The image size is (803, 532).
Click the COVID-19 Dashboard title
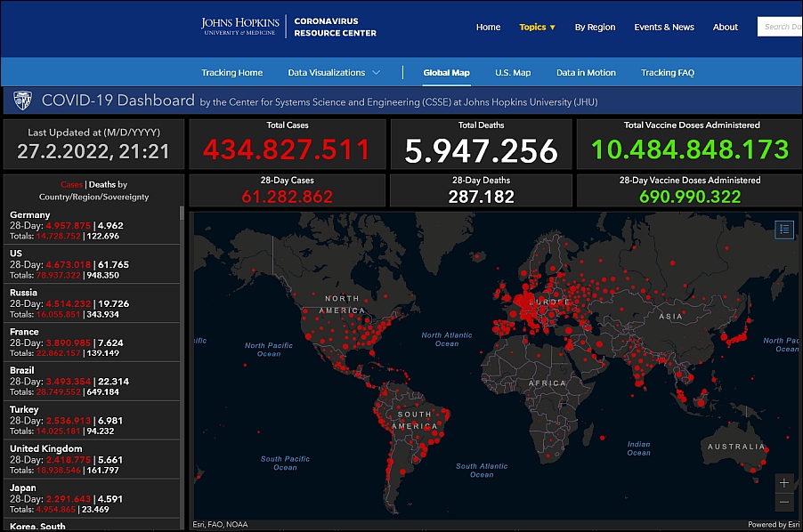(118, 101)
